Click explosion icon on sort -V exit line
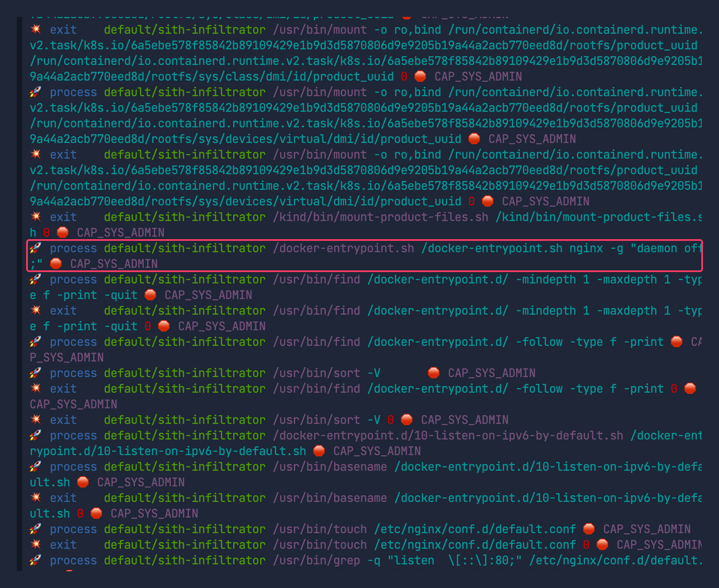Image resolution: width=719 pixels, height=588 pixels. pyautogui.click(x=35, y=420)
